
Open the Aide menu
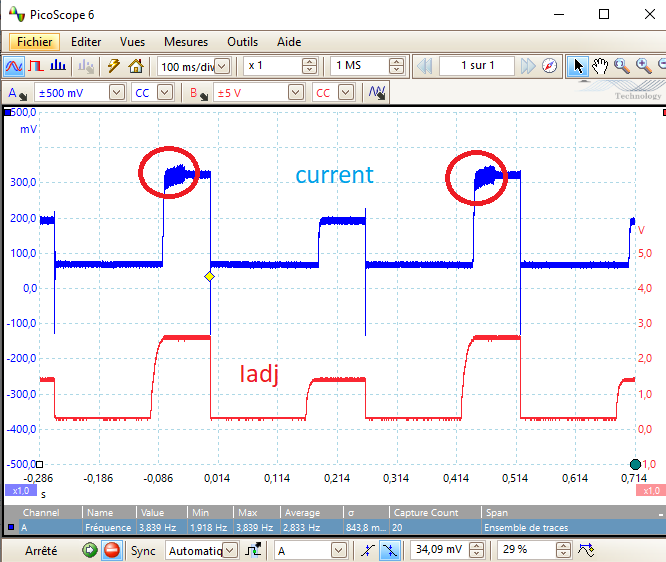(289, 42)
